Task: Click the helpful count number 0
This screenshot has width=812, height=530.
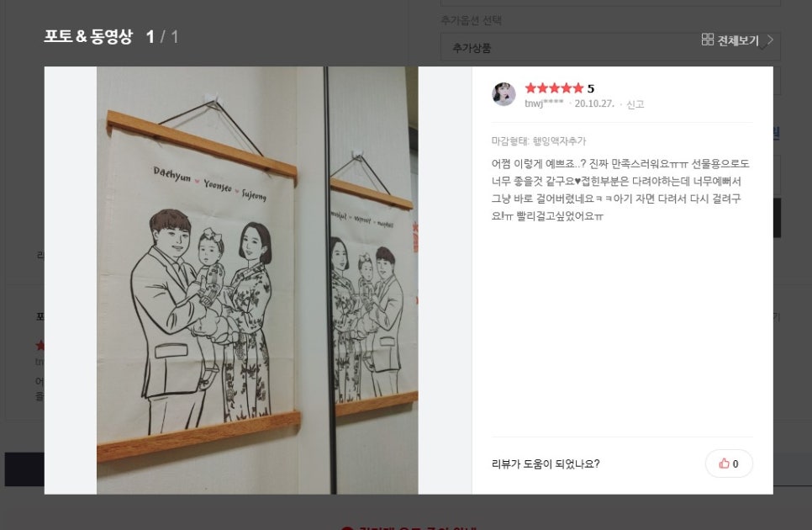Action: [x=736, y=464]
